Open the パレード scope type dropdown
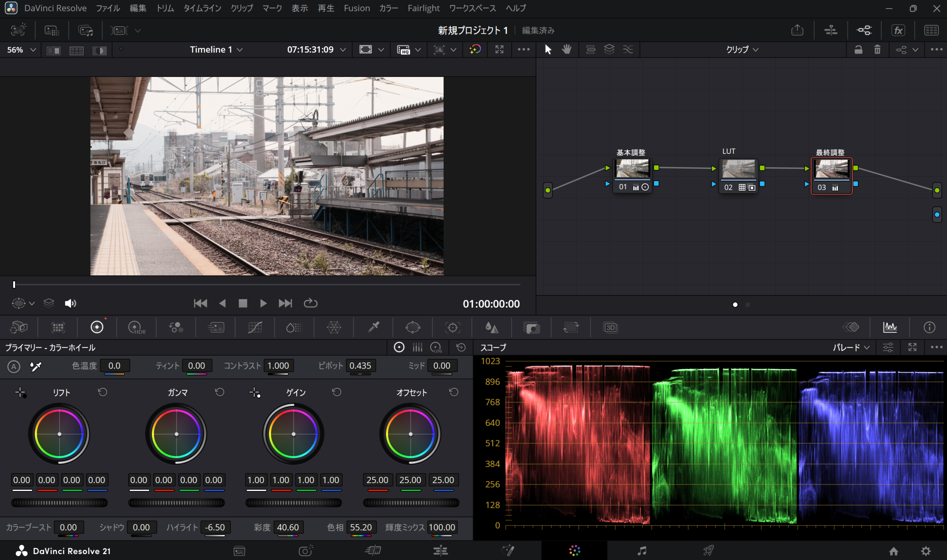947x560 pixels. tap(851, 347)
